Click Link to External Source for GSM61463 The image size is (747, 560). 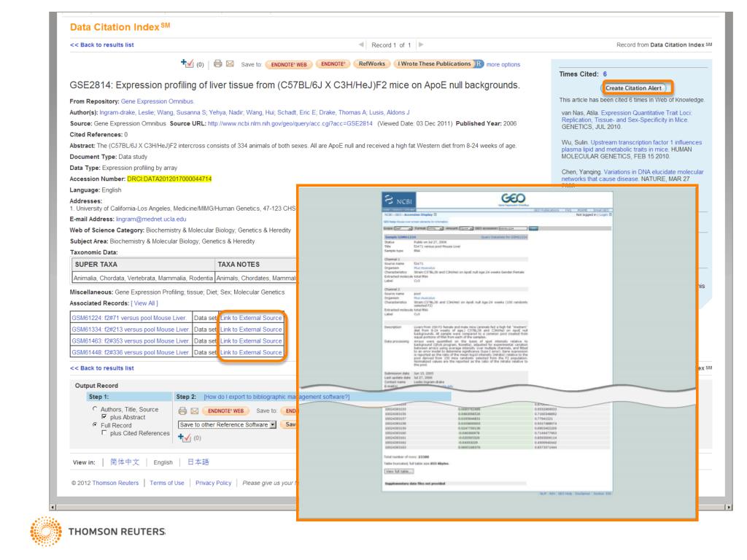(x=251, y=341)
